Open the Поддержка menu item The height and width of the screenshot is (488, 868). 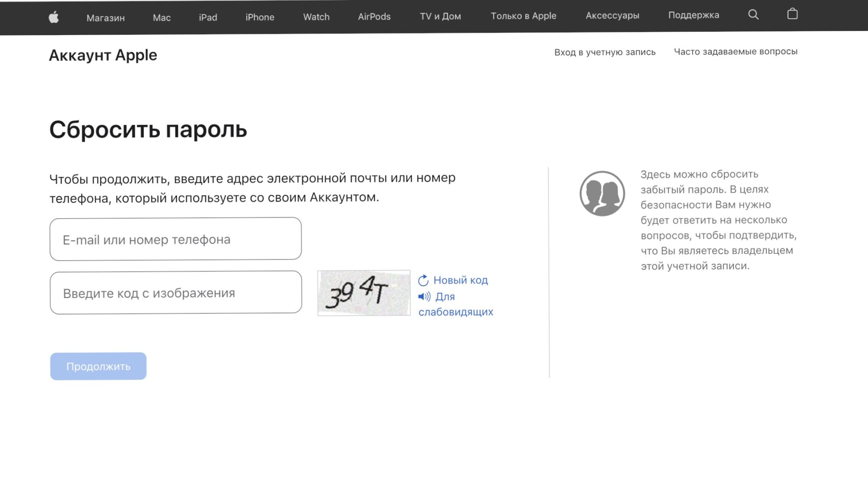(x=694, y=15)
